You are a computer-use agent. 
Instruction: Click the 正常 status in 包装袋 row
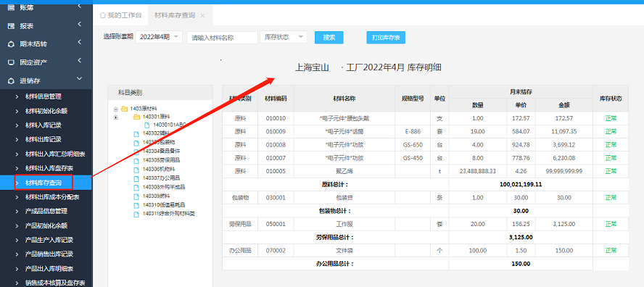pyautogui.click(x=611, y=197)
